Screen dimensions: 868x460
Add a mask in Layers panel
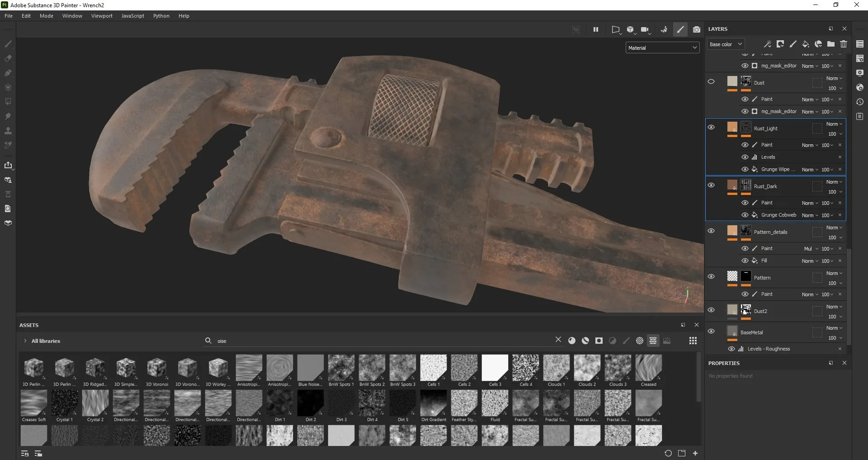[x=780, y=44]
